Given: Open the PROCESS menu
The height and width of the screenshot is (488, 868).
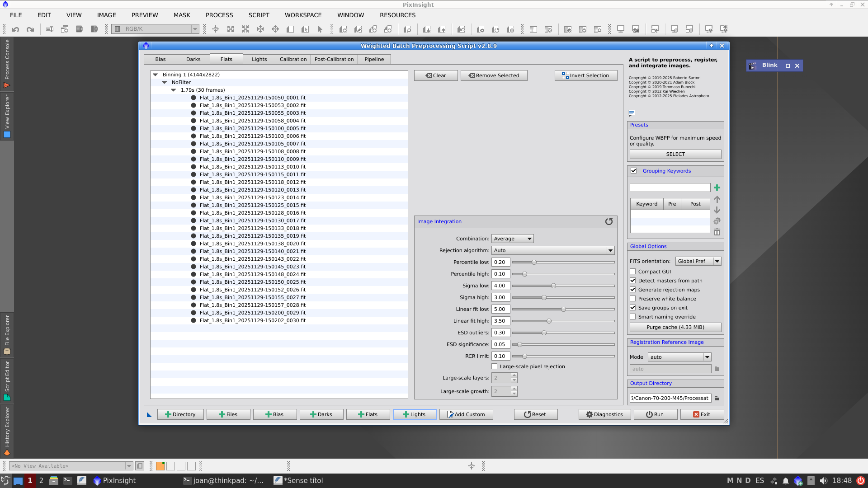Looking at the screenshot, I should pos(219,15).
